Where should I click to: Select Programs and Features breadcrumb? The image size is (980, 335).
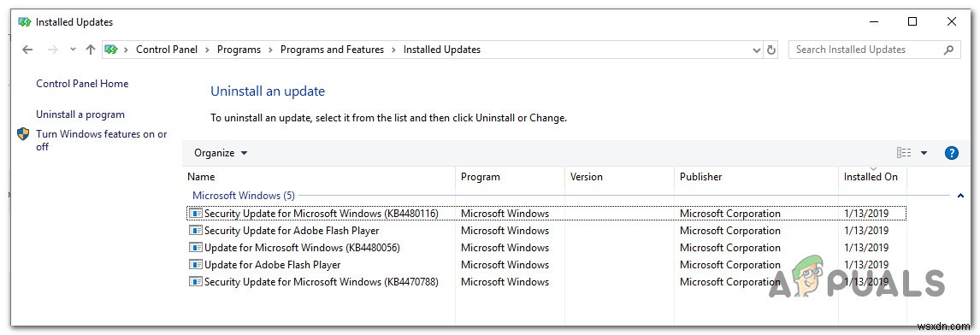tap(332, 50)
